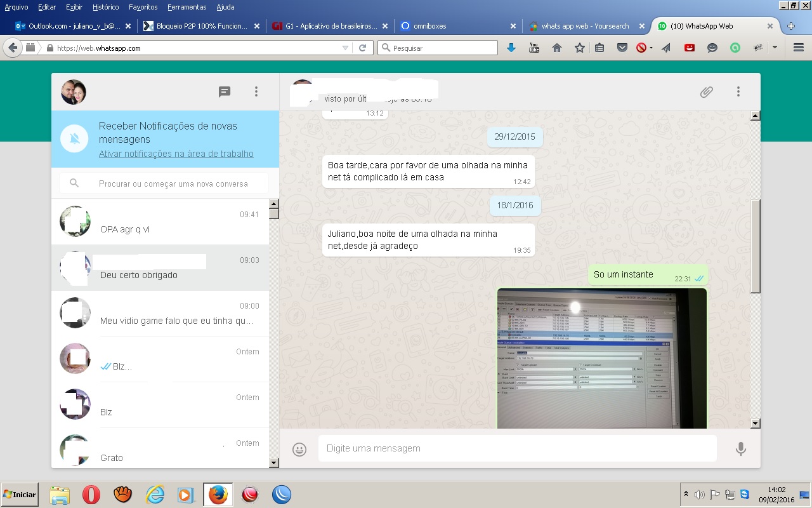Go back with the browser back arrow
Image resolution: width=812 pixels, height=508 pixels.
(13, 48)
